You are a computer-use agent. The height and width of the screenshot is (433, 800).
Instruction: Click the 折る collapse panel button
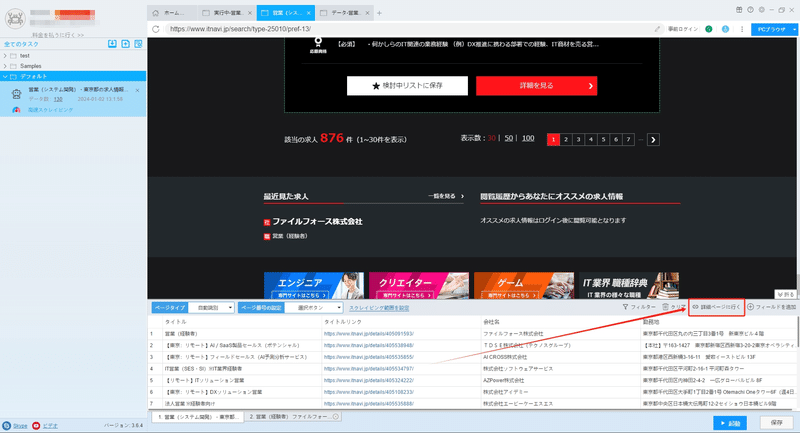coord(785,294)
